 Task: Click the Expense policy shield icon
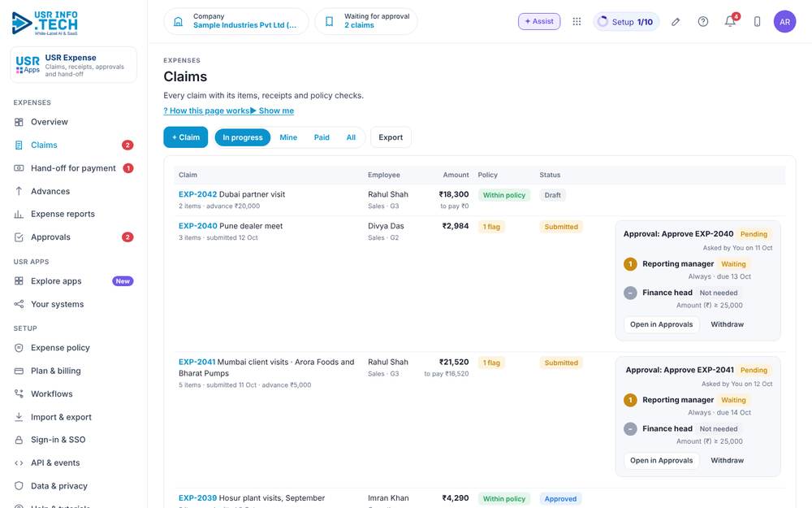pyautogui.click(x=19, y=348)
